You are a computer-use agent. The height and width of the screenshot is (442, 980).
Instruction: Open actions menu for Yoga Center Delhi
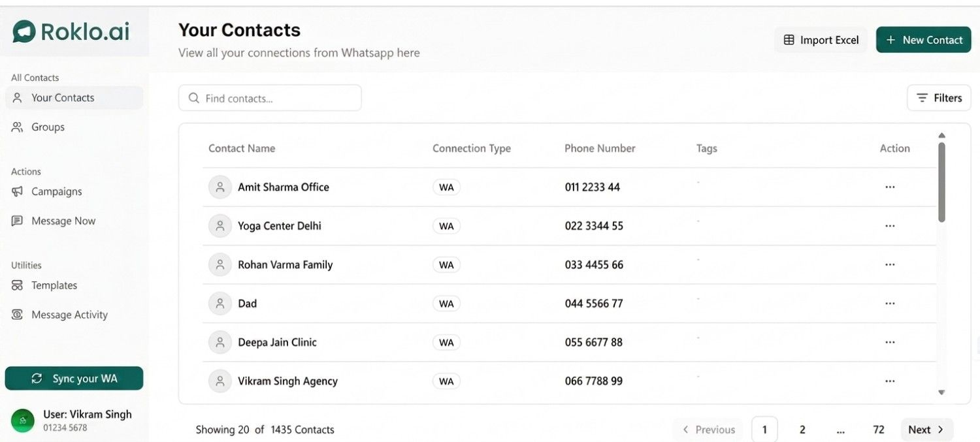click(890, 226)
